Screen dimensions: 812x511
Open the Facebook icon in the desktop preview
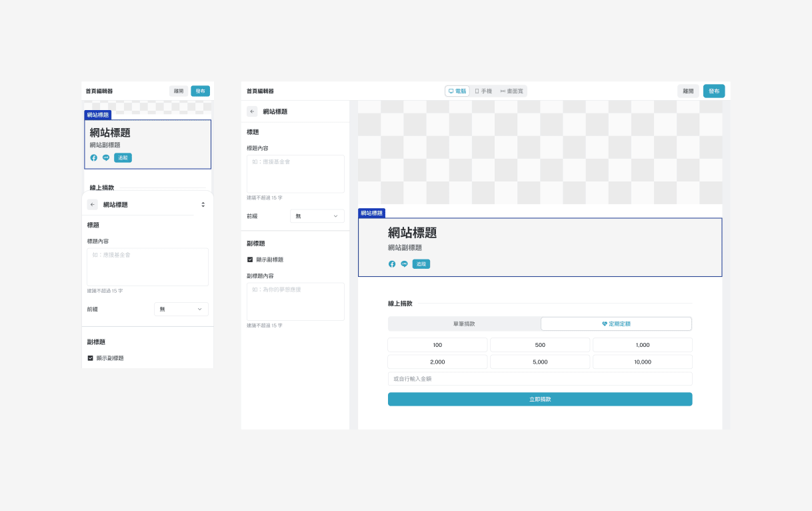pos(392,264)
